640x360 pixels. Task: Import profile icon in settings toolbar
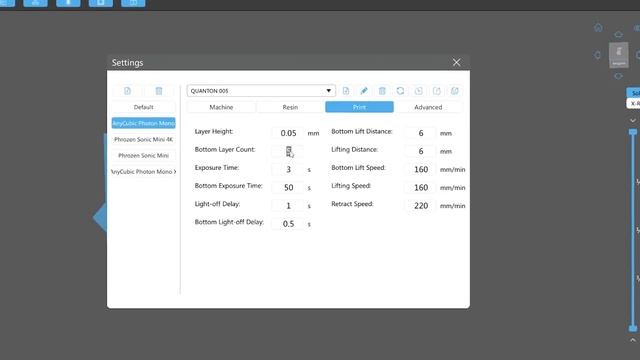point(418,91)
